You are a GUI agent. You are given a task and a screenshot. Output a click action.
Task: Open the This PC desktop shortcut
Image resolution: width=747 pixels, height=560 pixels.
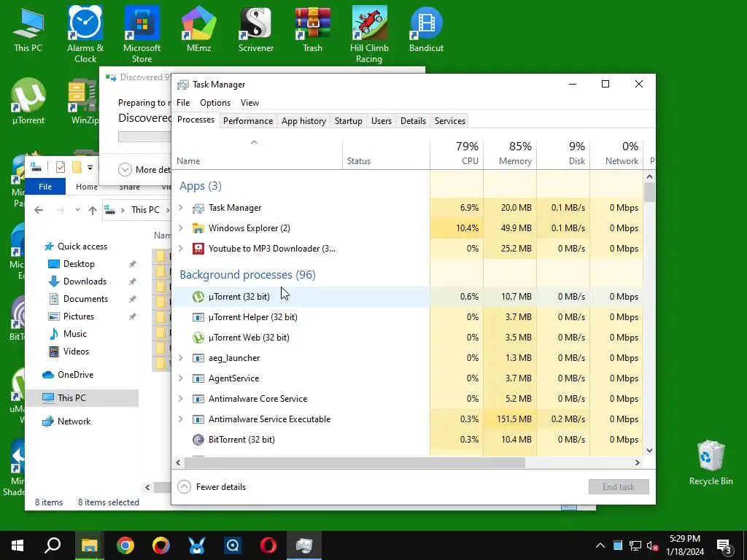(28, 29)
